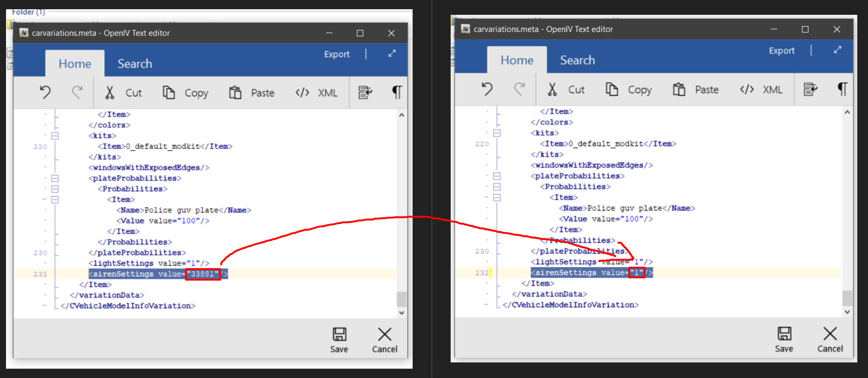Collapse the kits node in right window

[x=497, y=133]
